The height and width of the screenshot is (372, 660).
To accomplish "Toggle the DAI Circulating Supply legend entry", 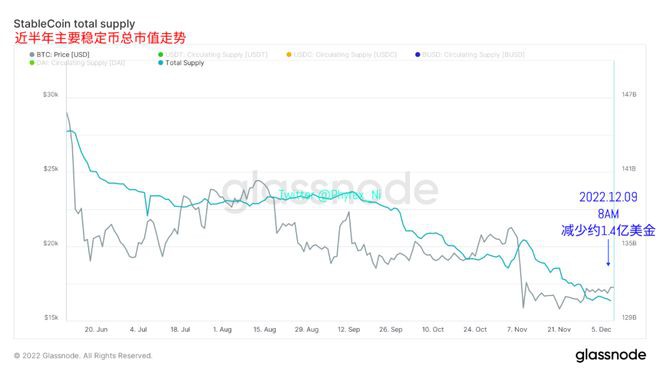I will [77, 63].
